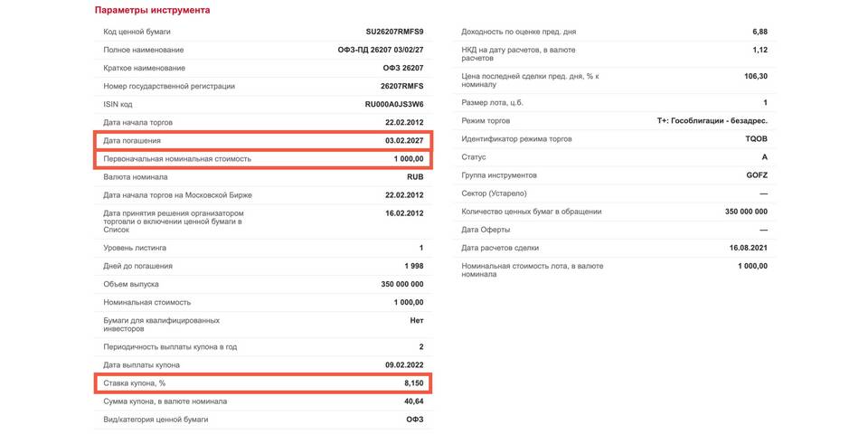Select Первоначальная номинальная стоимость row
Screen dimensions: 868x434
[263, 159]
